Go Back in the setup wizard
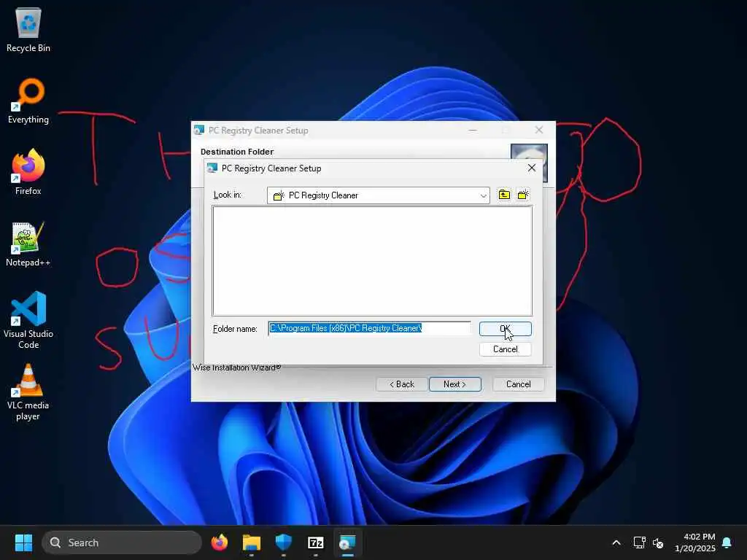Viewport: 747px width, 560px height. pos(402,384)
